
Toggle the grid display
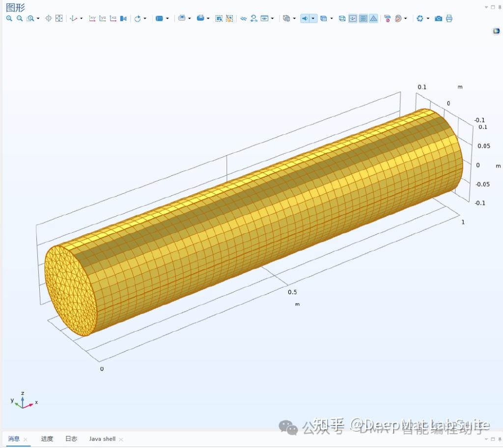pos(363,18)
